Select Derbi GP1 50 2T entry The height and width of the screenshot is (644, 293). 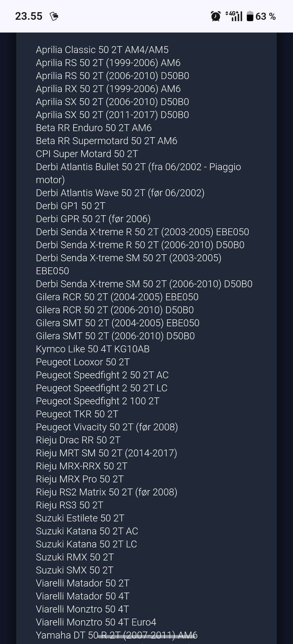click(x=71, y=206)
